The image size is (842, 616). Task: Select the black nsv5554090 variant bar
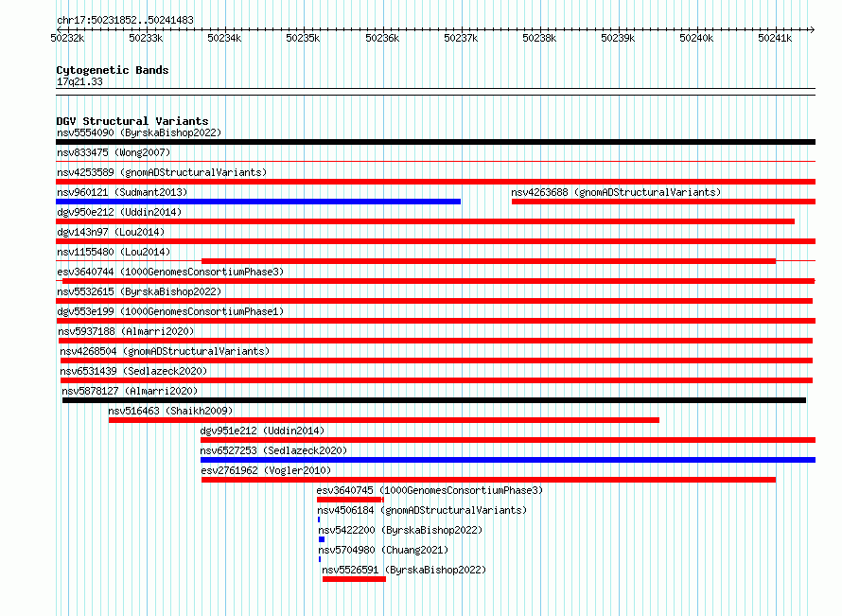click(x=435, y=142)
